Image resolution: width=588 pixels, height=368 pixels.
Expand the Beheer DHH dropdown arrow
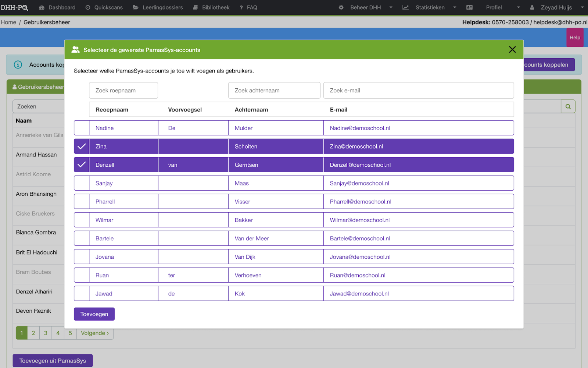[391, 7]
